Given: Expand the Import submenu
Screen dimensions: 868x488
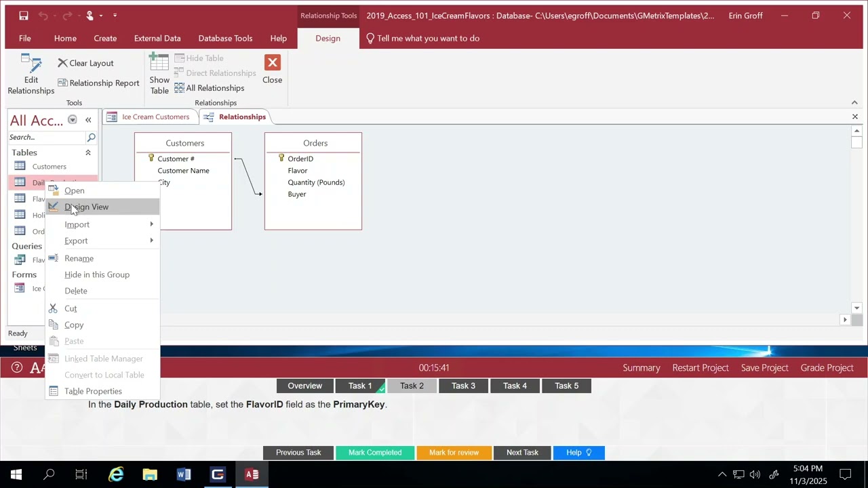Looking at the screenshot, I should click(x=103, y=224).
